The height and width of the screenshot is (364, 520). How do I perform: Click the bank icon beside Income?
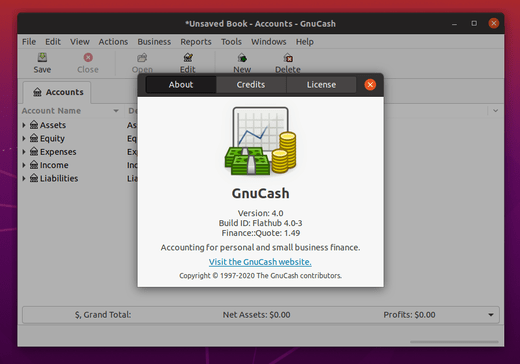(34, 165)
